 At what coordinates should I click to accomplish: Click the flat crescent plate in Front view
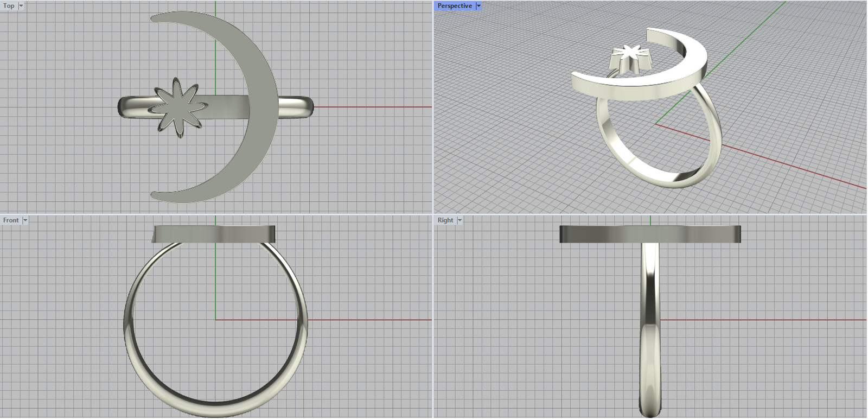point(215,234)
